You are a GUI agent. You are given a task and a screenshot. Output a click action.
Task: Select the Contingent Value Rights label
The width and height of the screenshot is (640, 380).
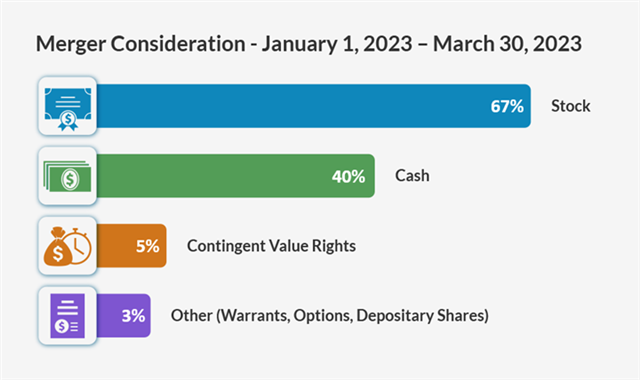[x=271, y=246]
